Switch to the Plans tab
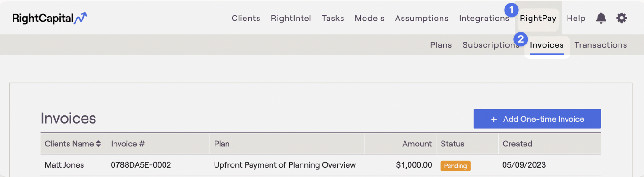The width and height of the screenshot is (644, 177). click(441, 45)
